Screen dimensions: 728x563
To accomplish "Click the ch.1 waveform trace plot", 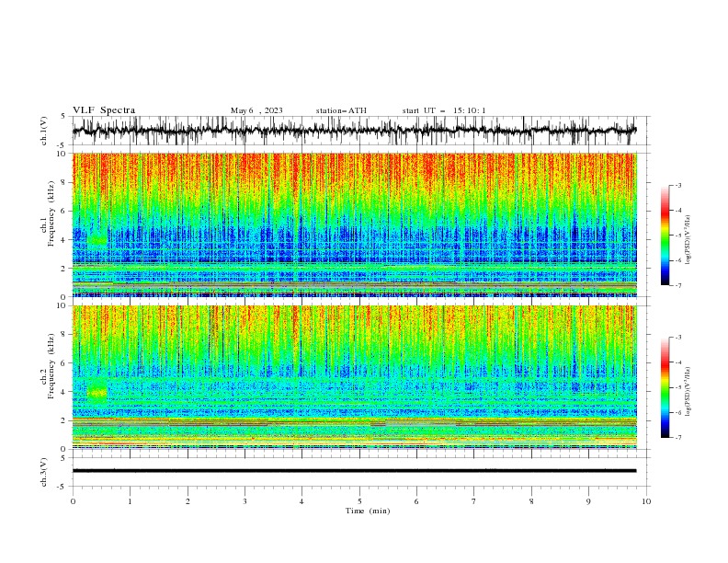I will (354, 131).
